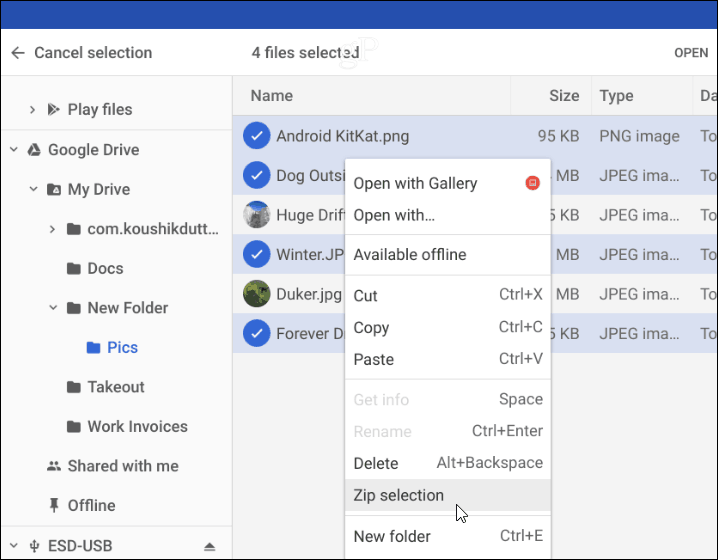Image resolution: width=718 pixels, height=560 pixels.
Task: Click Cancel selection label
Action: [x=93, y=53]
